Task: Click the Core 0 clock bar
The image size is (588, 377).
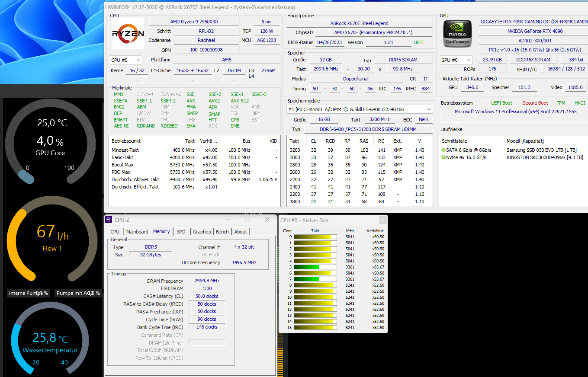Action: tap(315, 236)
